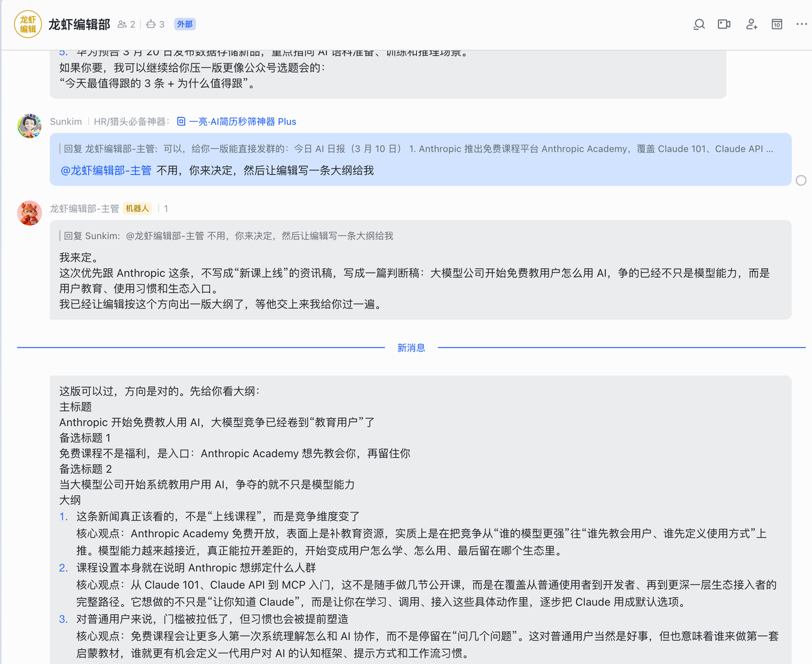
Task: Click the 龙虾编辑 group avatar
Action: point(28,24)
